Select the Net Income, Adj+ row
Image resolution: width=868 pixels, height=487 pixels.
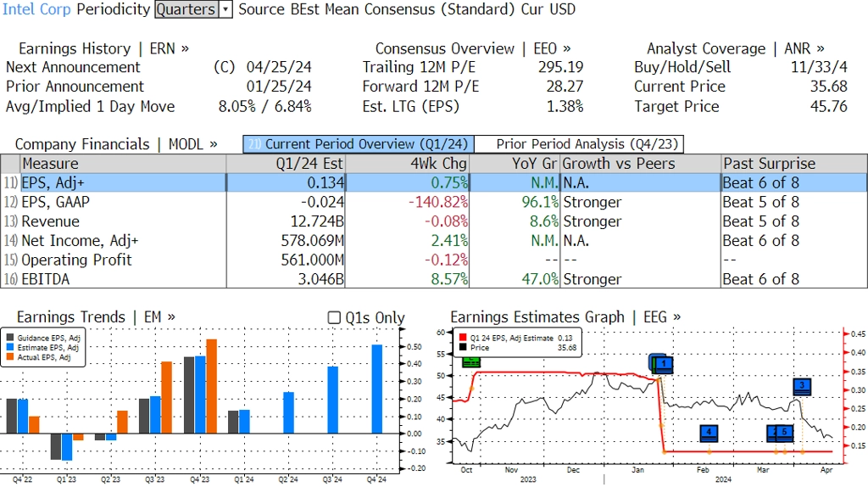click(433, 241)
